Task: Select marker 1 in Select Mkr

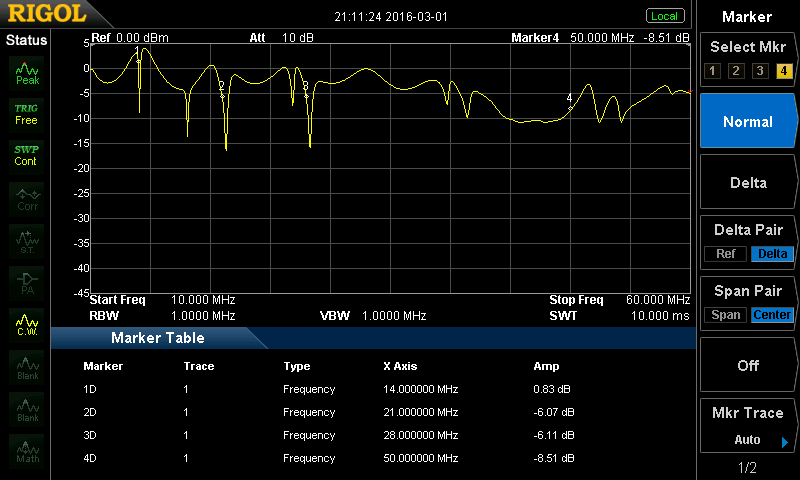Action: (712, 70)
